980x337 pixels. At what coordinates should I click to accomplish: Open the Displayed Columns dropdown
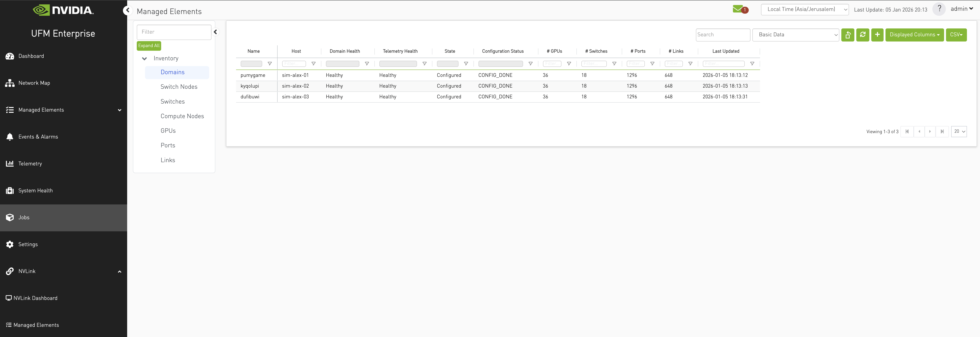(x=914, y=35)
